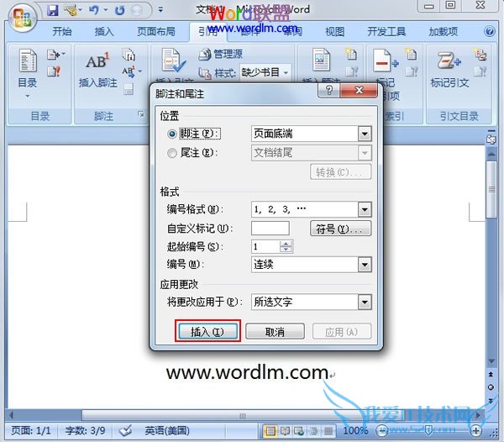Click the add text icon in 目录 group

(55, 55)
